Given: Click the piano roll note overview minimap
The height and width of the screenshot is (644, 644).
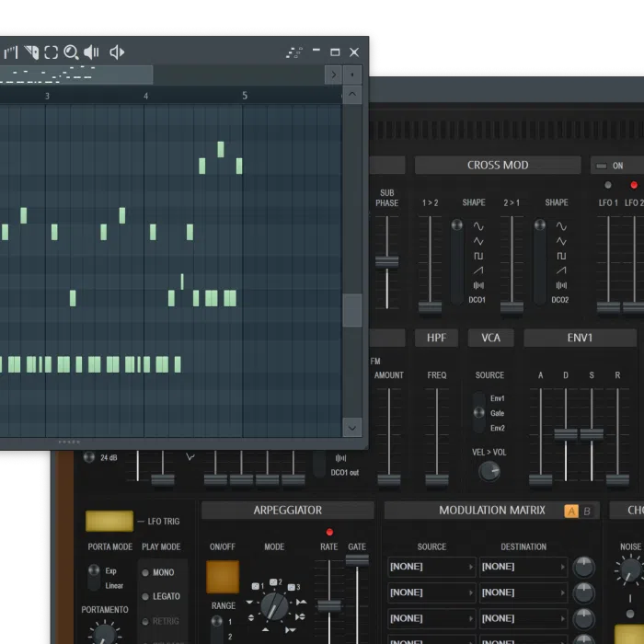Looking at the screenshot, I should tap(76, 75).
